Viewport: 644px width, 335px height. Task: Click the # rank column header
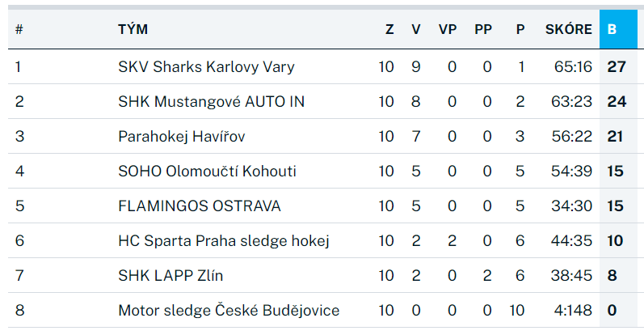(x=19, y=30)
